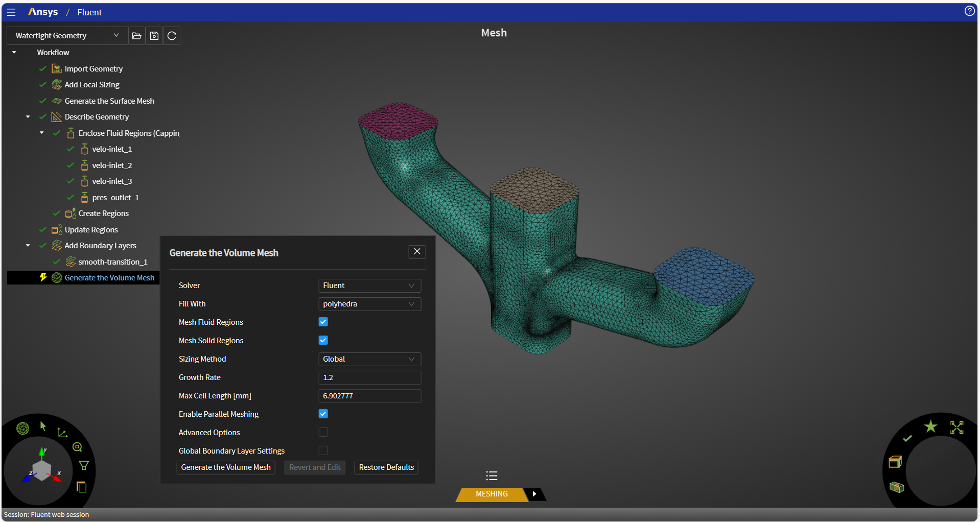Open the hamburger menu
The width and height of the screenshot is (980, 522).
click(x=11, y=12)
